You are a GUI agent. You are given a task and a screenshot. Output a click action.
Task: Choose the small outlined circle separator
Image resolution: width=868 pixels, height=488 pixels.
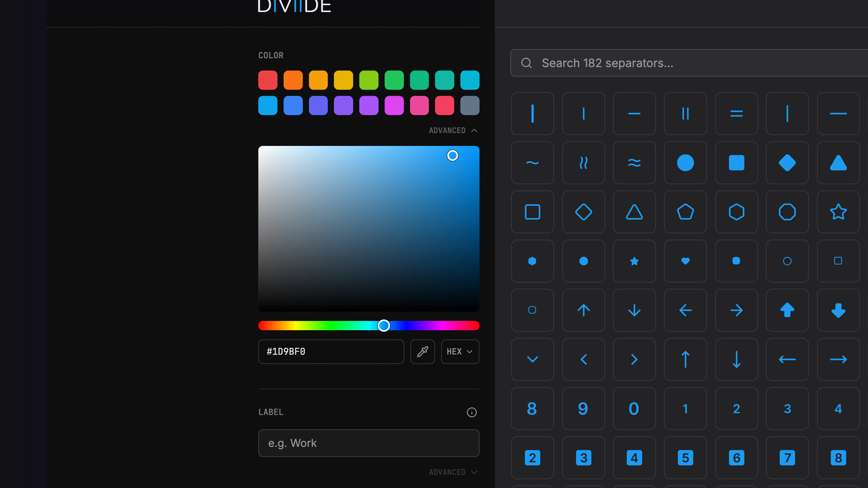[x=787, y=261]
